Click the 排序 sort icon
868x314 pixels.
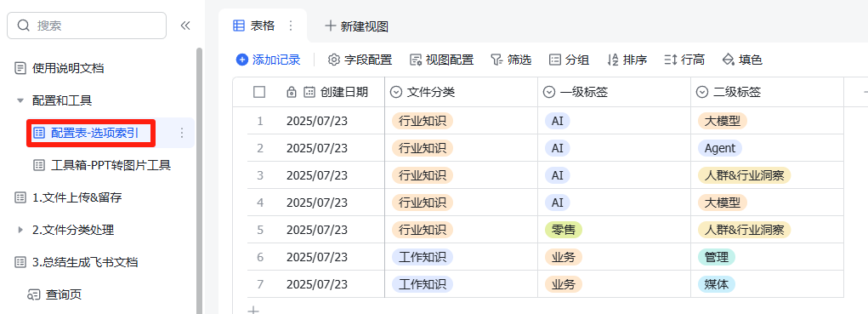pyautogui.click(x=613, y=60)
